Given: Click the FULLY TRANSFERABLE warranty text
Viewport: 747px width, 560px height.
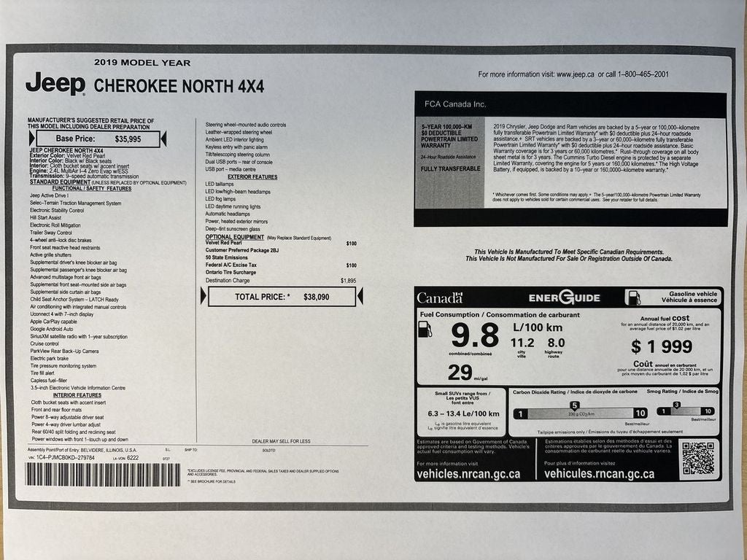Looking at the screenshot, I should (450, 169).
